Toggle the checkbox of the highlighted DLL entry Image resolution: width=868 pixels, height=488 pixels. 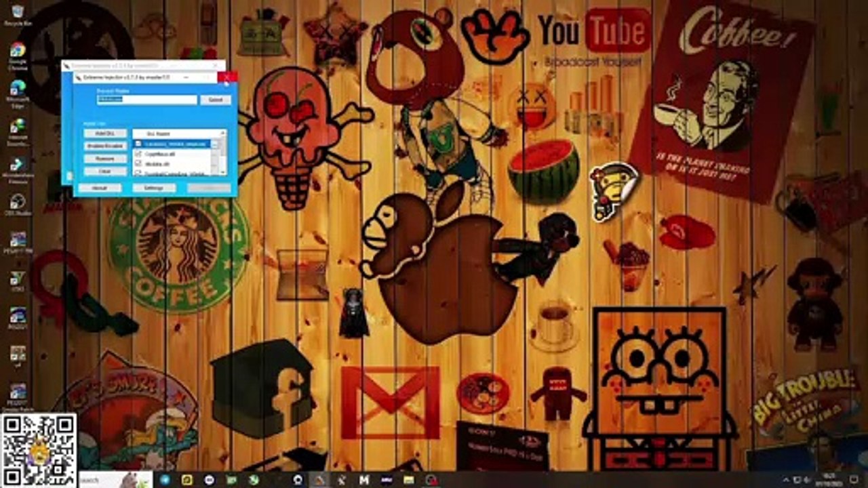138,144
